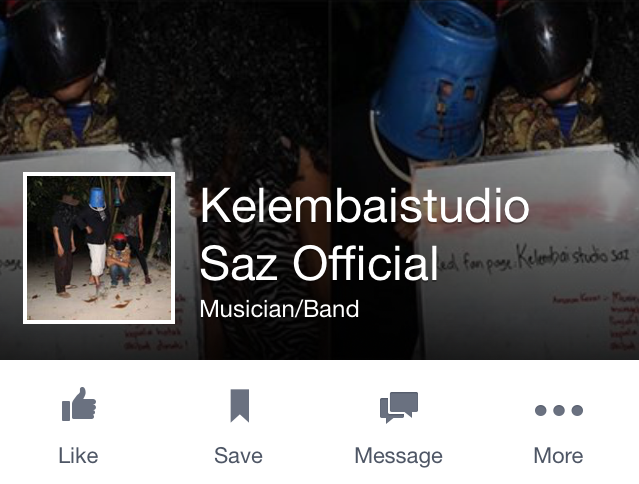
Task: Click the "Message" text label
Action: tap(399, 456)
